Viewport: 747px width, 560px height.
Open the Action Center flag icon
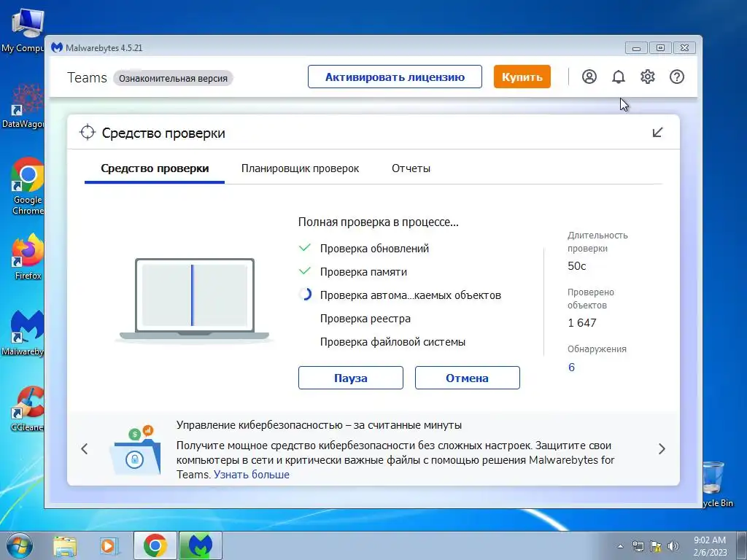[x=656, y=546]
